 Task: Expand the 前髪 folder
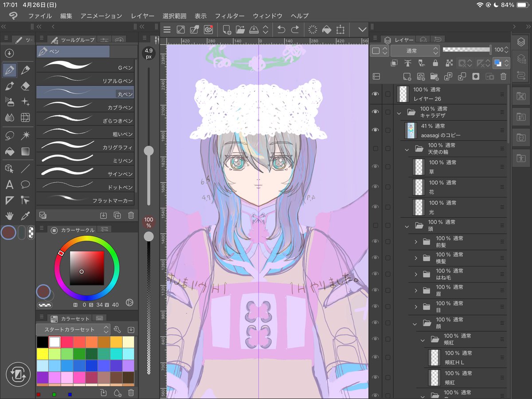416,242
